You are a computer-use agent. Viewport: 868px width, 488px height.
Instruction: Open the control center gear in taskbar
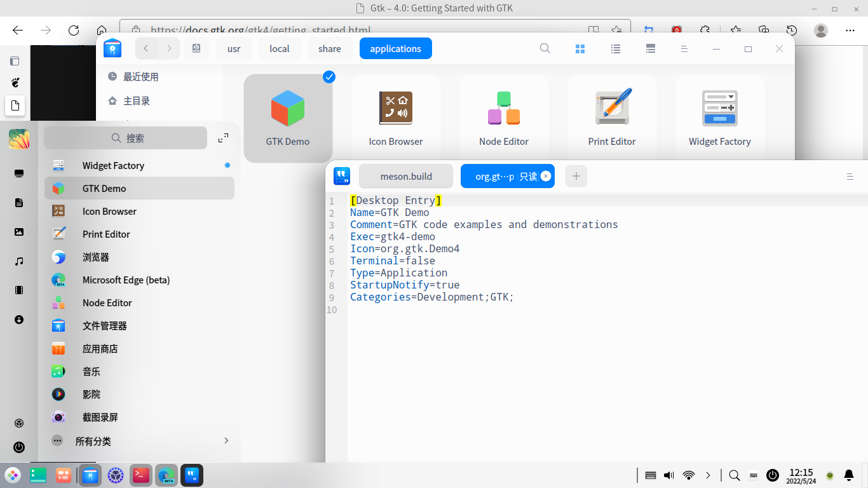point(115,475)
